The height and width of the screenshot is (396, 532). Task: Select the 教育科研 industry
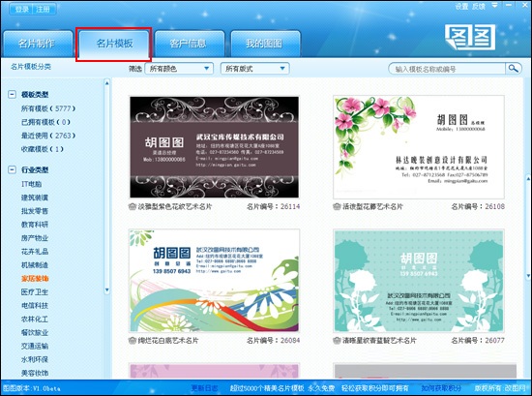pos(35,225)
